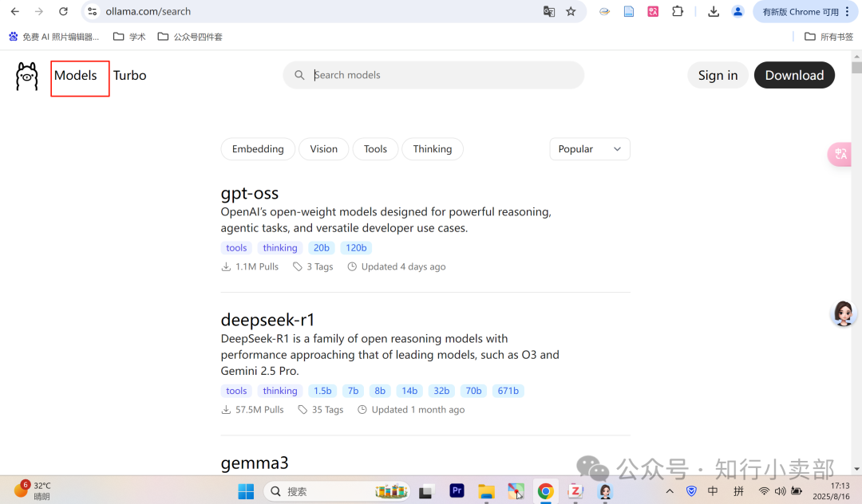Open the site information icon in address bar
The width and height of the screenshot is (862, 504).
(x=92, y=11)
